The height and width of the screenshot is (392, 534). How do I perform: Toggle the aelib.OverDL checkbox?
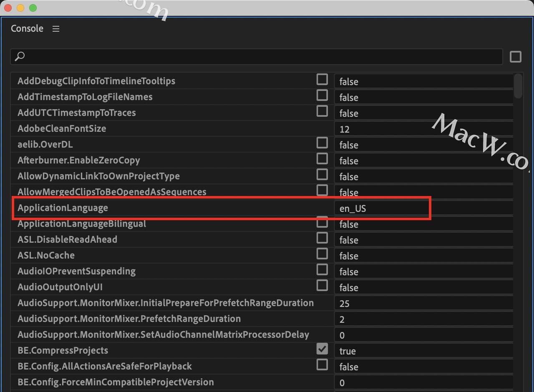(322, 143)
